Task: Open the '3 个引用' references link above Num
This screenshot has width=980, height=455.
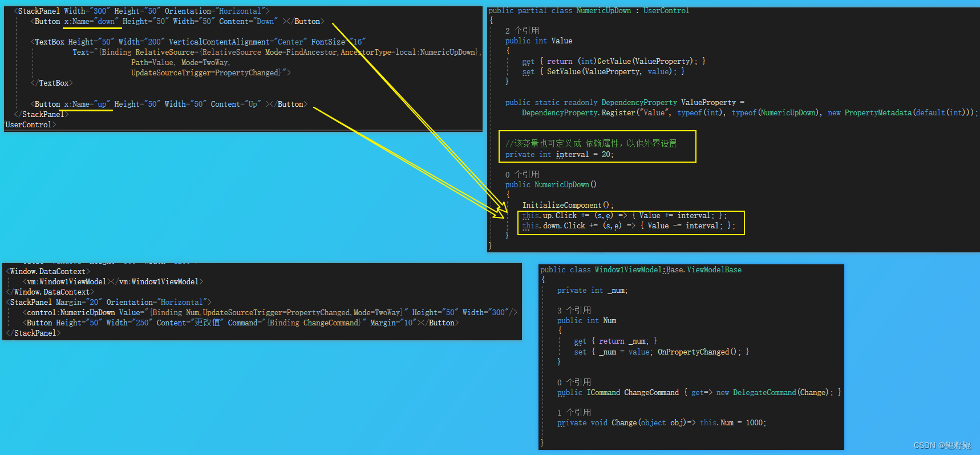Action: (574, 310)
